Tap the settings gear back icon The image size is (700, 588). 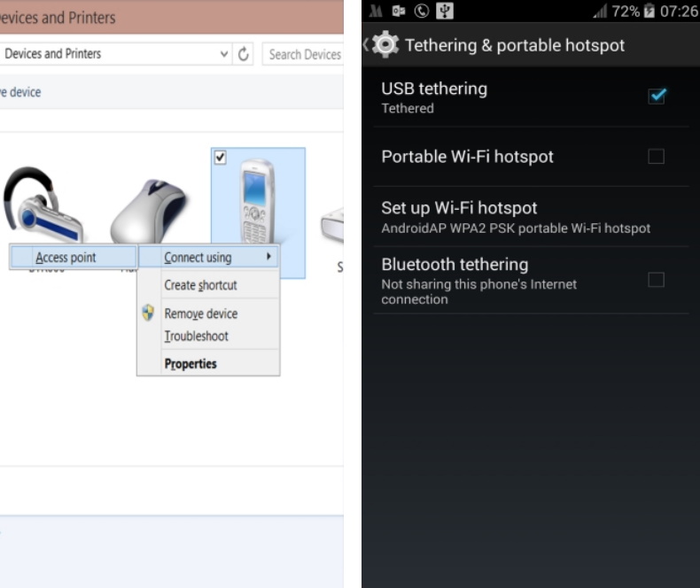pos(385,45)
